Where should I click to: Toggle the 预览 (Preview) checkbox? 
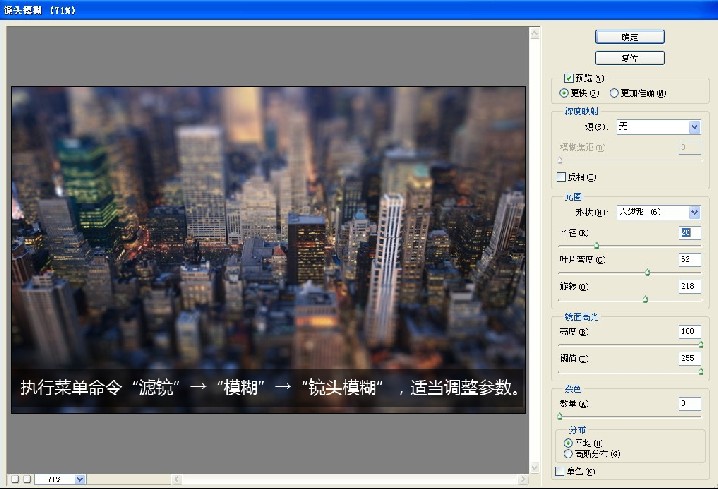coord(569,77)
